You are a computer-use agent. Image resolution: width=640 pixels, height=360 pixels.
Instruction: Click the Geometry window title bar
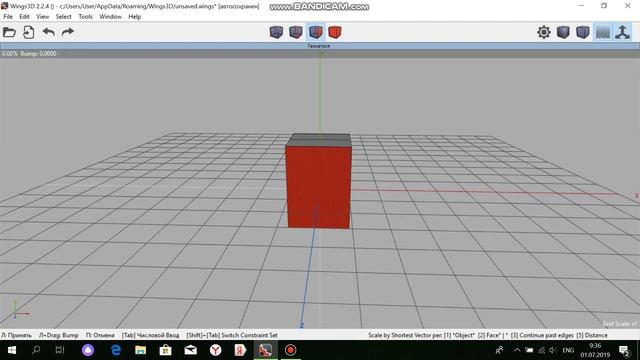point(320,46)
